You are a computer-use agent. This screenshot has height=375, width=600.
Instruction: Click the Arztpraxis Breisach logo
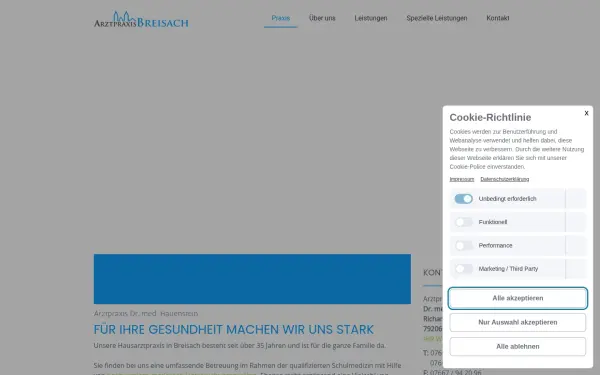pos(141,20)
